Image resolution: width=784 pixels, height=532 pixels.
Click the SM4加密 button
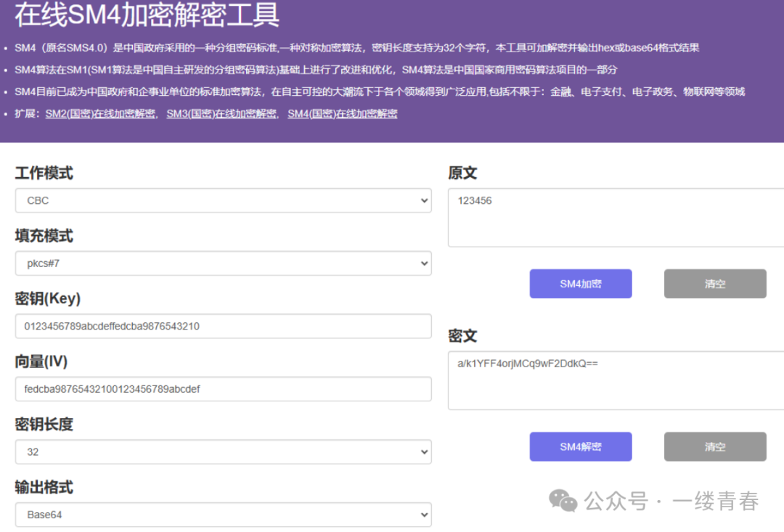[x=581, y=284]
